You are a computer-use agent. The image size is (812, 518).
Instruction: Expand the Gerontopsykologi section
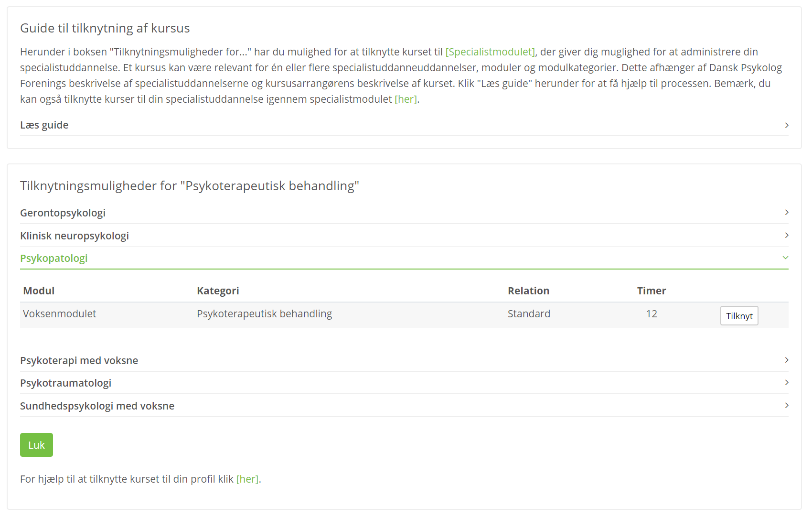click(x=404, y=213)
